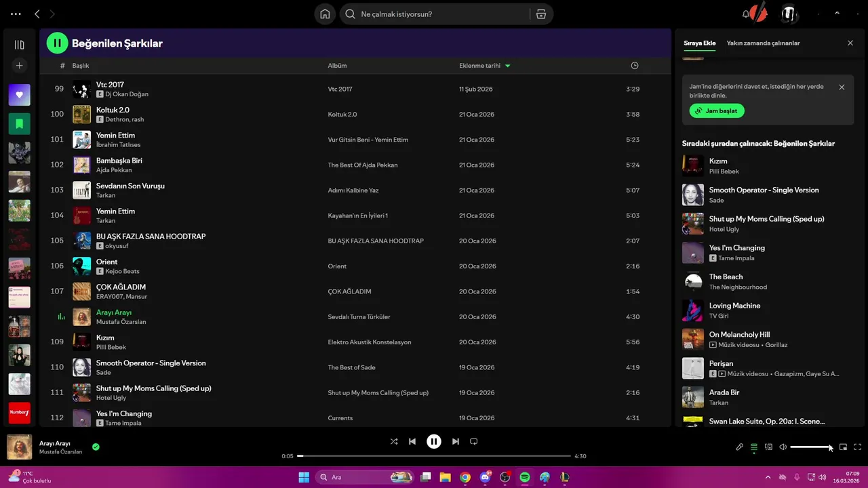Viewport: 868px width, 488px height.
Task: Switch to the Sıraya Ekle tab
Action: (699, 43)
